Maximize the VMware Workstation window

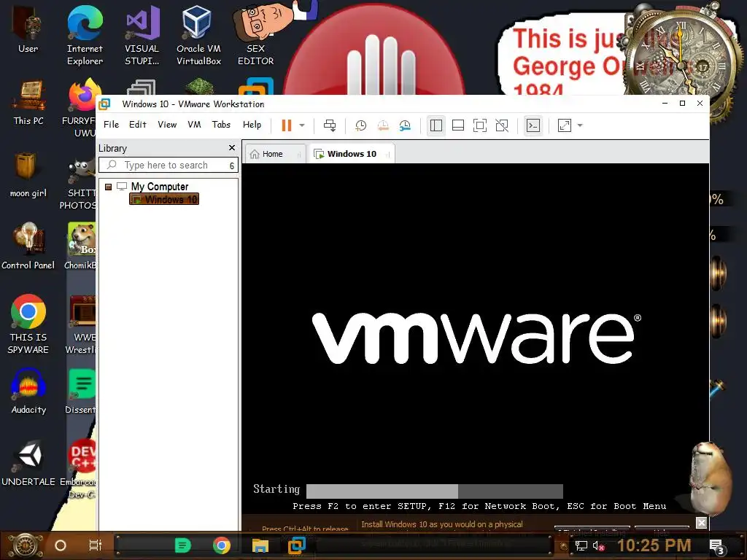[x=682, y=104]
